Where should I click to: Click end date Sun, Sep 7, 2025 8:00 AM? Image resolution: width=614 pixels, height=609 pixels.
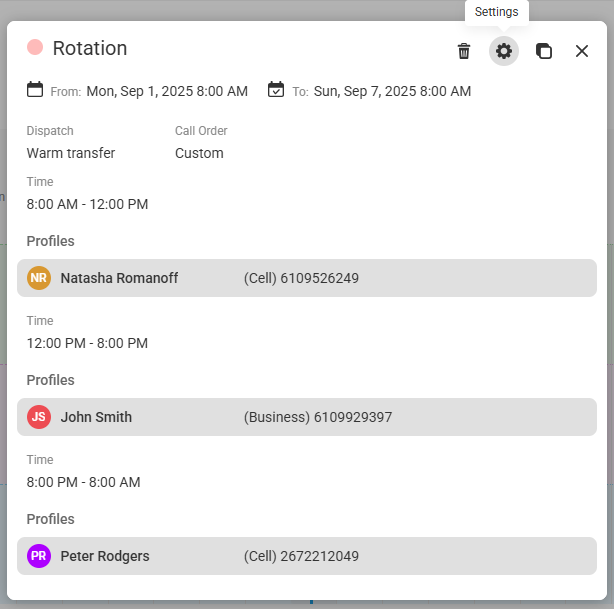point(392,91)
